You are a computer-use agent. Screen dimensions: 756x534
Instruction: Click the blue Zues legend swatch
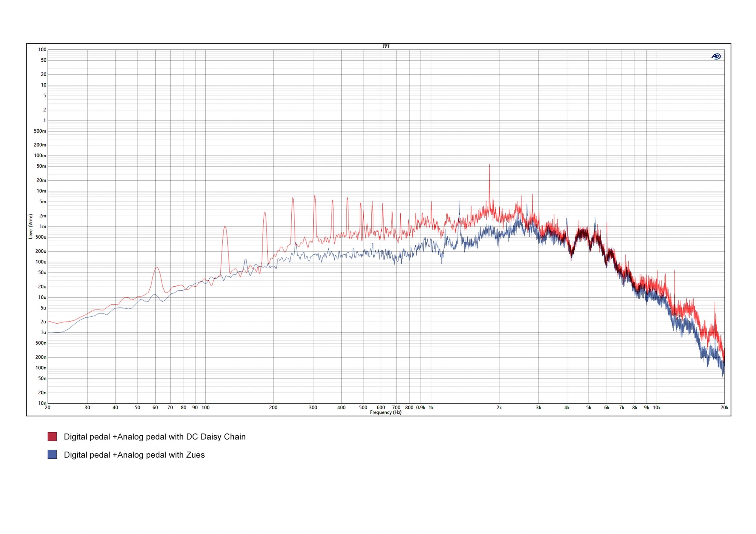[52, 454]
